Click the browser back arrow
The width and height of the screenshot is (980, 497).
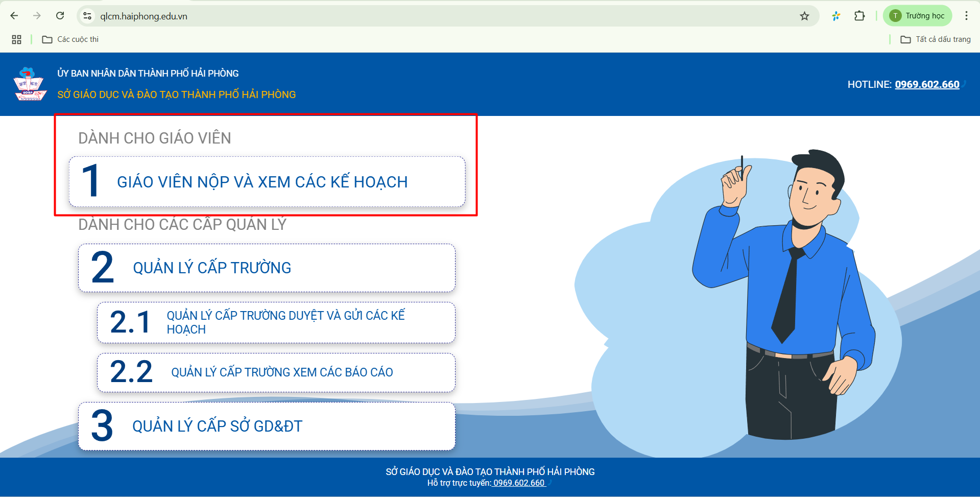click(14, 16)
